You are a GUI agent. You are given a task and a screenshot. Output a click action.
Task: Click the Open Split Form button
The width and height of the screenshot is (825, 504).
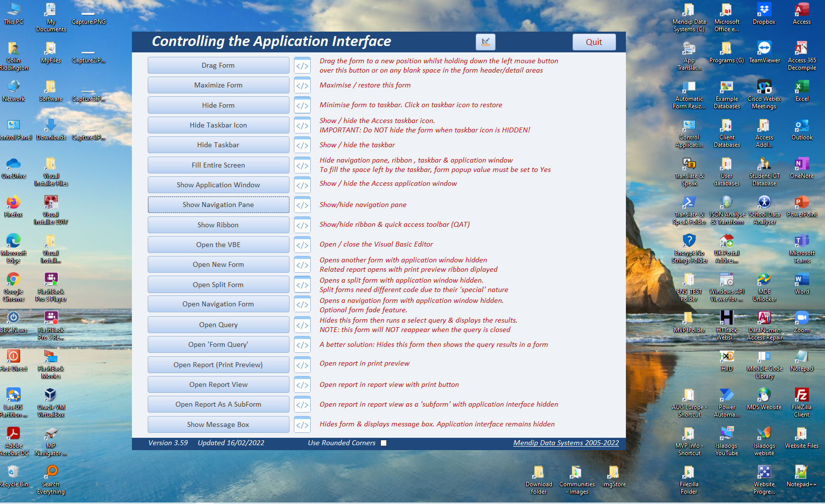(x=218, y=285)
